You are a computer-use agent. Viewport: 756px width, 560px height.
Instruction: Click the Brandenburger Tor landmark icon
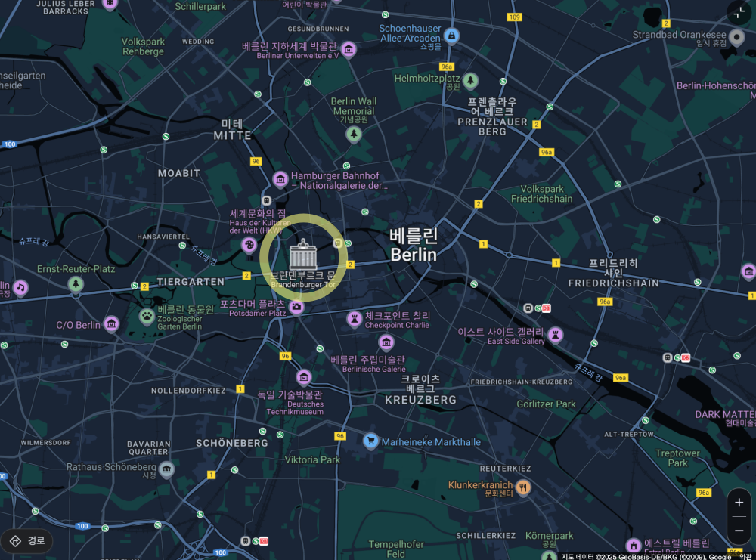pos(303,254)
